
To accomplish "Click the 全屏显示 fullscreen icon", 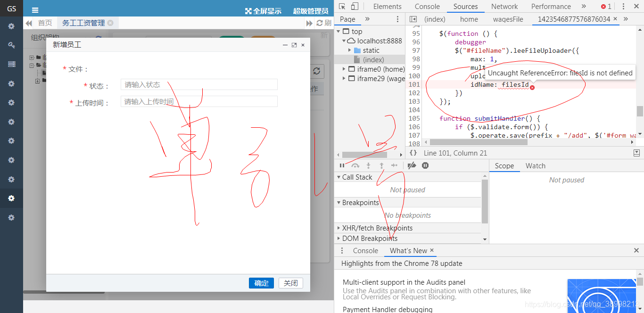I will coord(248,11).
